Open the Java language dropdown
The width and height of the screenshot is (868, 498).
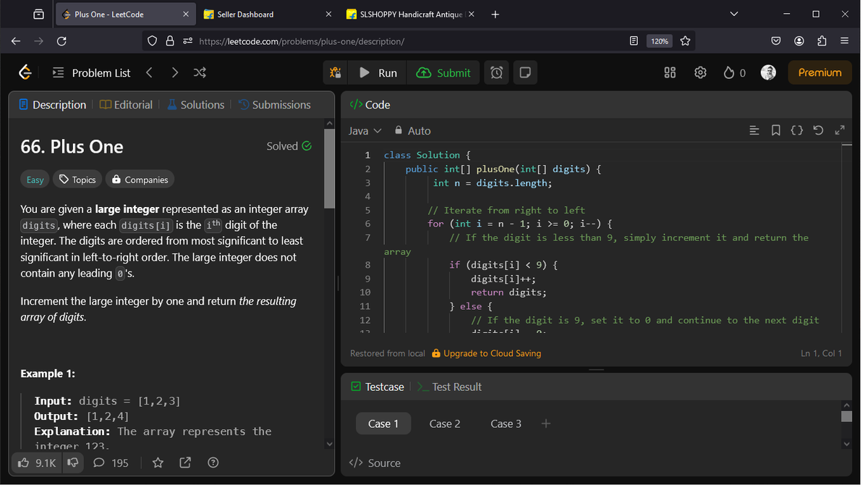click(365, 130)
